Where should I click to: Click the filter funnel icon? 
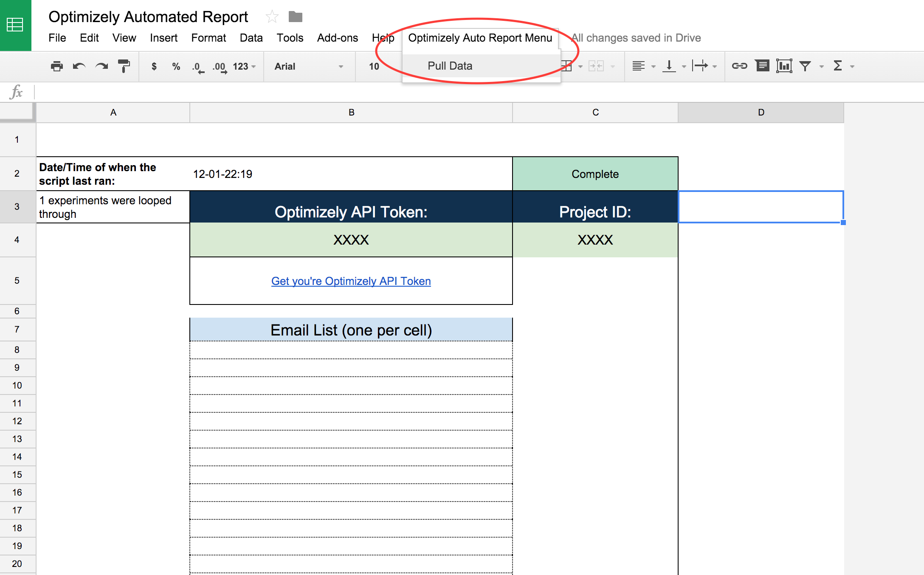(x=805, y=66)
